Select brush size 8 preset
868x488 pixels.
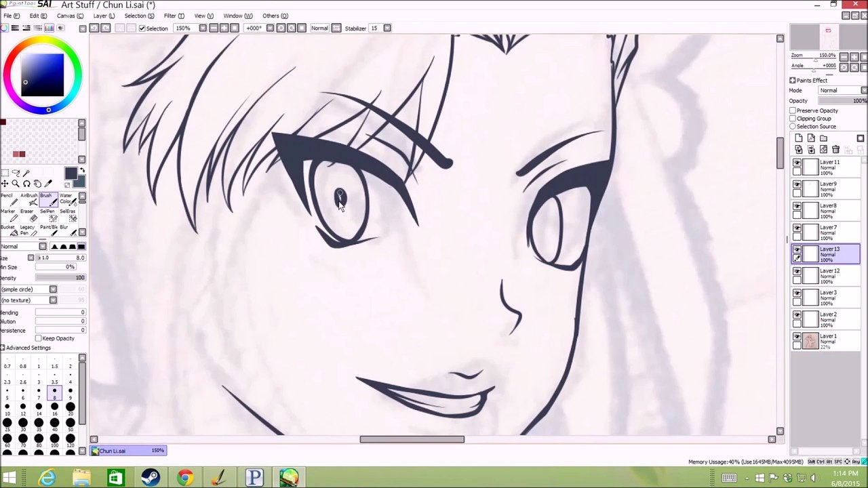coord(54,393)
